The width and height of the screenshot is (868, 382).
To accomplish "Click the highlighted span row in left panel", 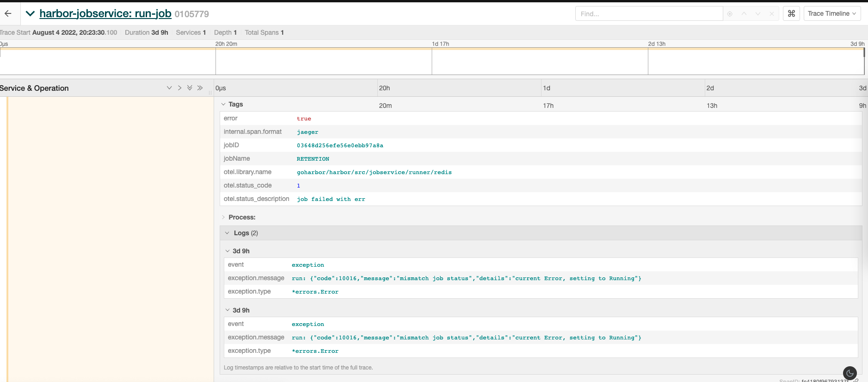I will coord(110,239).
